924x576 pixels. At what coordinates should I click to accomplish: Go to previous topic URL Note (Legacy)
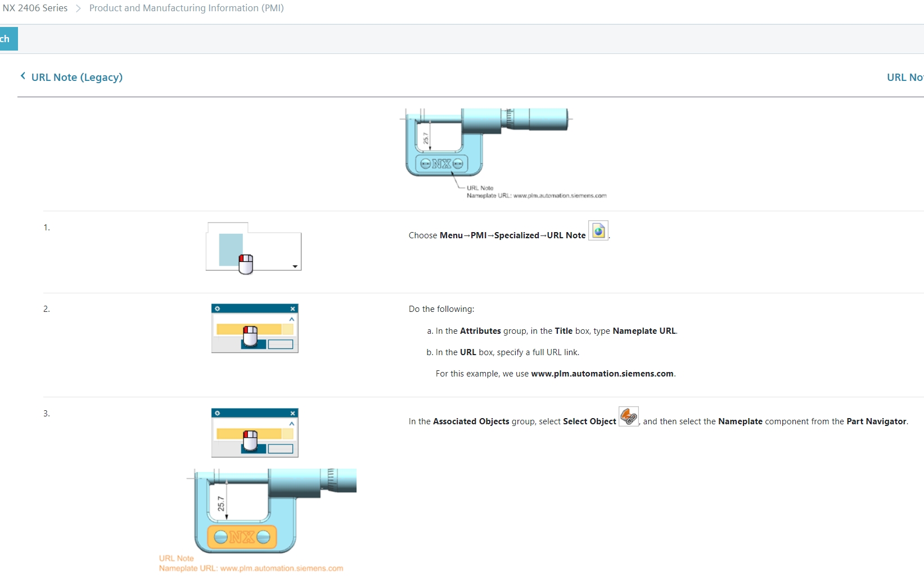coord(76,77)
